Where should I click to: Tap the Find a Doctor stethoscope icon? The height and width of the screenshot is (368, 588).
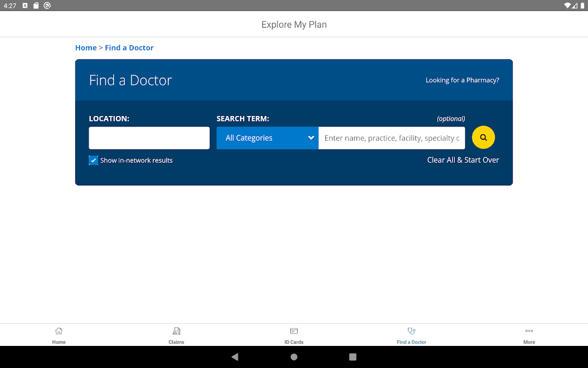(412, 331)
